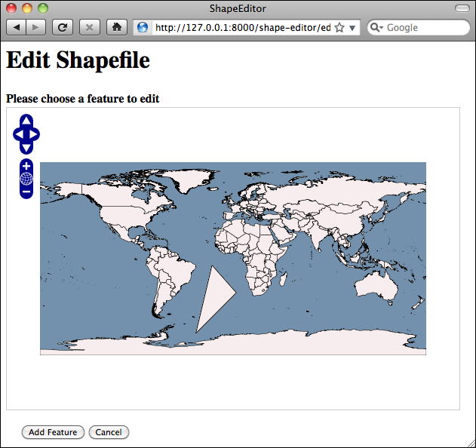Select Australia on the world map
The image size is (476, 448).
tap(376, 287)
